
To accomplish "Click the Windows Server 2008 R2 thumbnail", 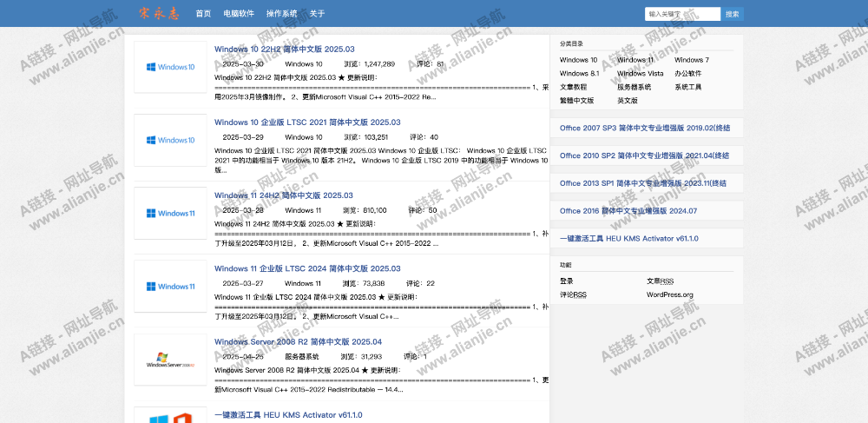I will [170, 360].
